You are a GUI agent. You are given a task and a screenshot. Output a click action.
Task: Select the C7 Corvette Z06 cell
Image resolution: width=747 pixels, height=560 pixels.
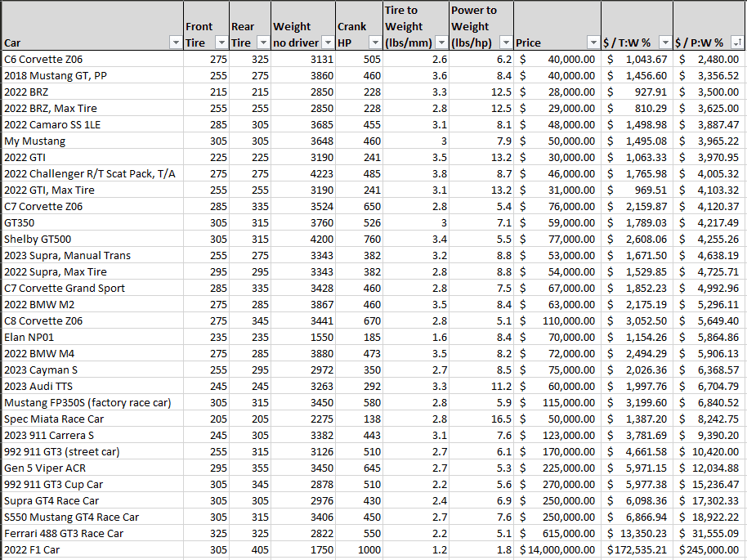(92, 206)
